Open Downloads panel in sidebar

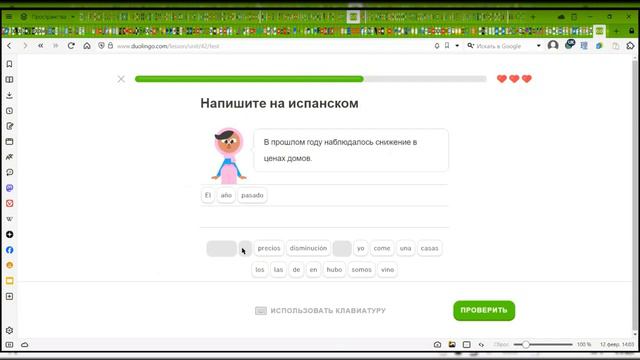pyautogui.click(x=9, y=95)
